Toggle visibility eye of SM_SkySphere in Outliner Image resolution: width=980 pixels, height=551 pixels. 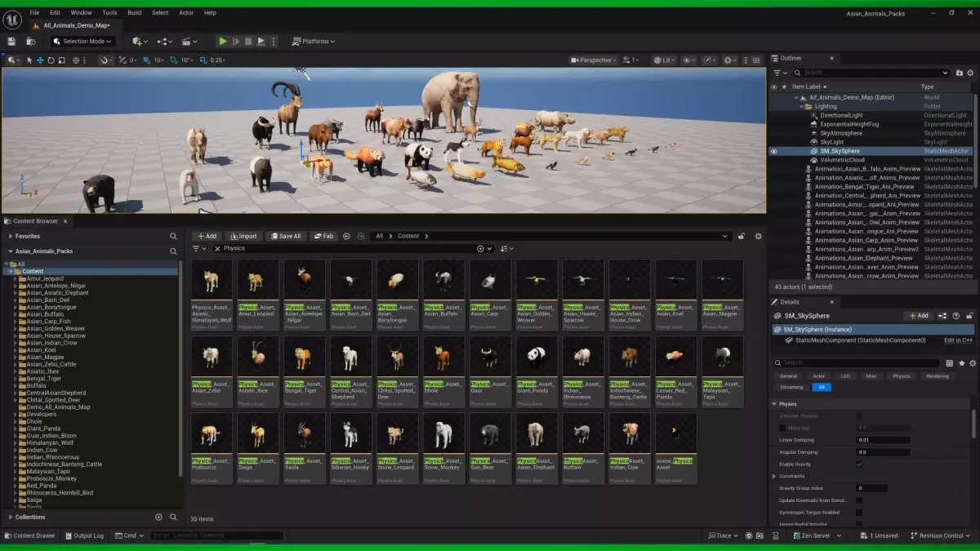coord(774,151)
